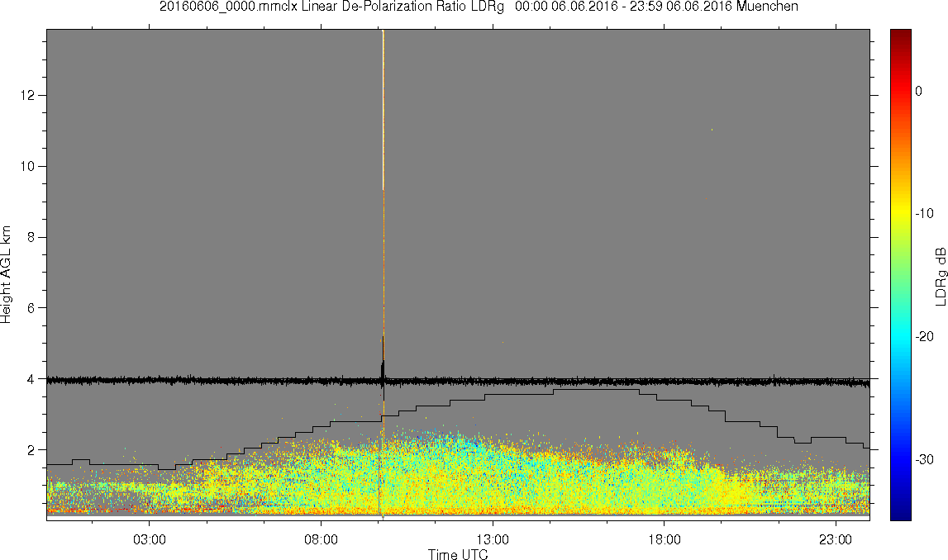Click the colorbar value label -10

(924, 213)
